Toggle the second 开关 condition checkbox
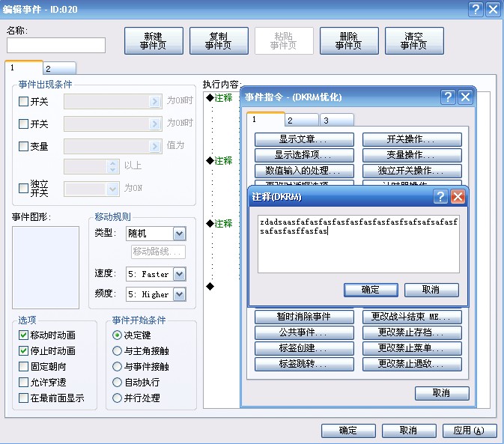504x444 pixels. (23, 124)
